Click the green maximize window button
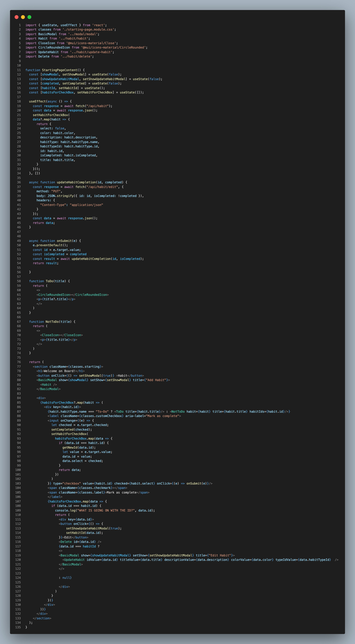Screen dimensions: 355x644 (x=29, y=17)
